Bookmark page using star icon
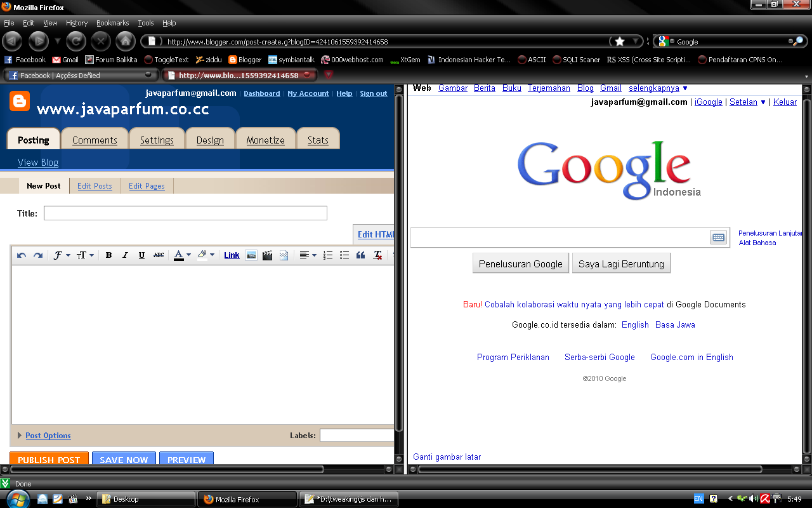 620,41
